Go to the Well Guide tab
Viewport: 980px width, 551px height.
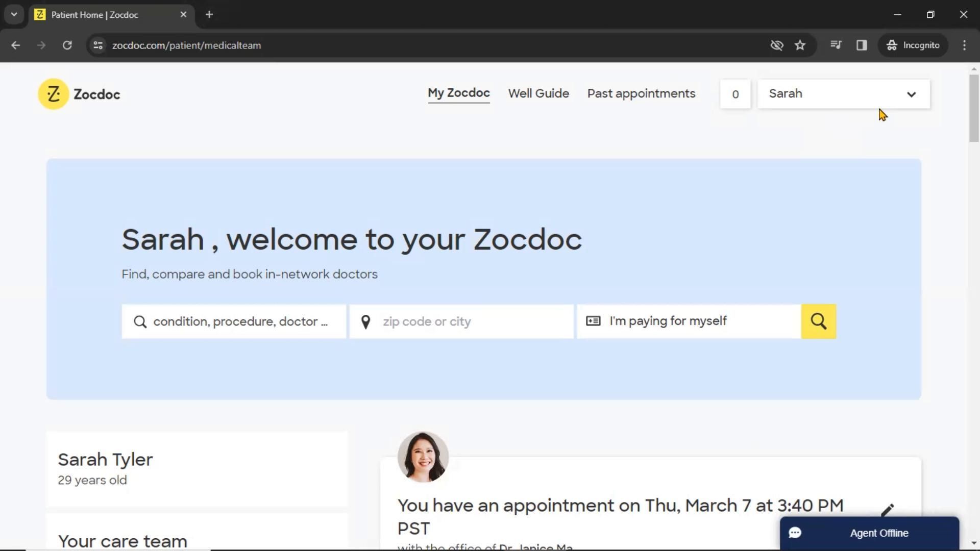(538, 94)
